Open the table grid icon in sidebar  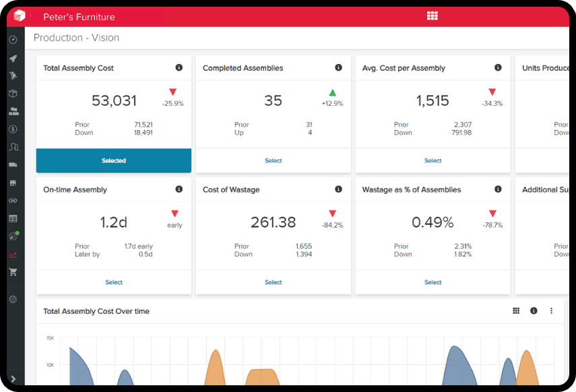13,219
